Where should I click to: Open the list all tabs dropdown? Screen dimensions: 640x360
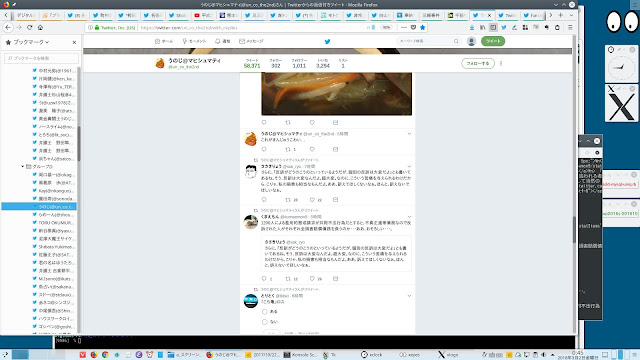[571, 15]
